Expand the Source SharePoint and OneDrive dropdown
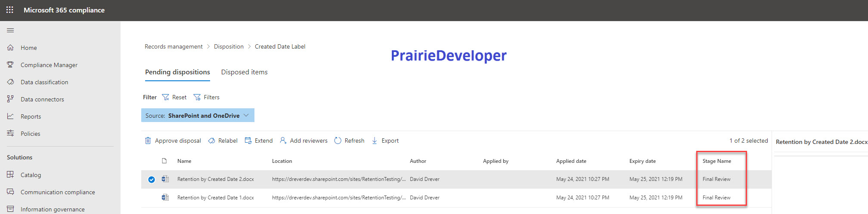 198,115
